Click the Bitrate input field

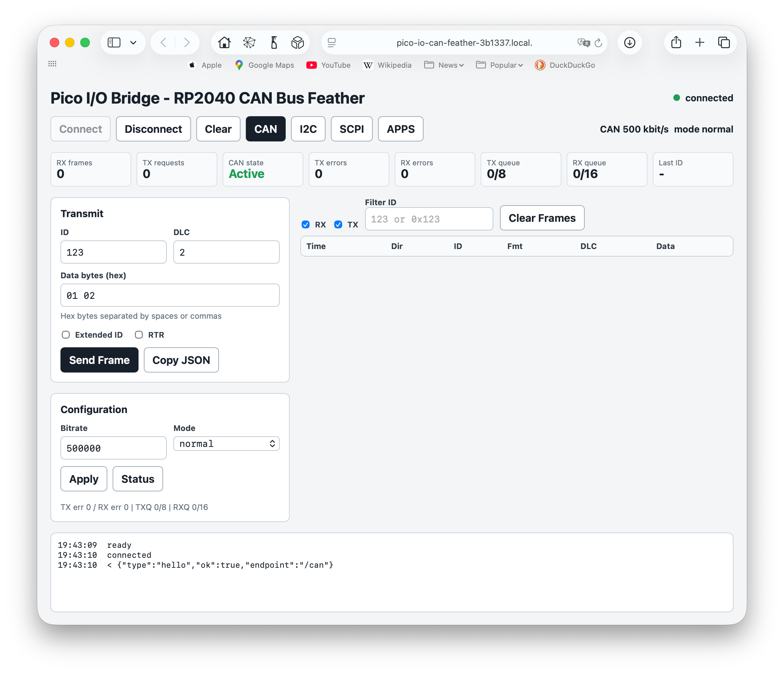(x=114, y=448)
